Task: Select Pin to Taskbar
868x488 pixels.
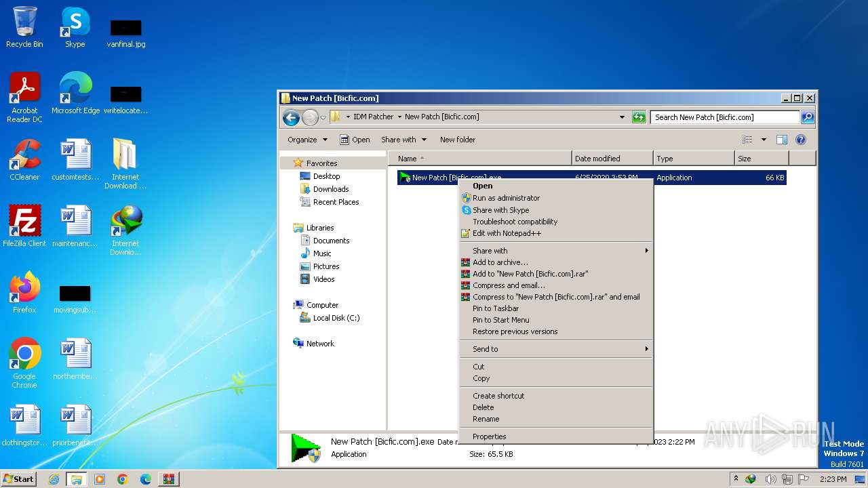Action: [x=555, y=308]
